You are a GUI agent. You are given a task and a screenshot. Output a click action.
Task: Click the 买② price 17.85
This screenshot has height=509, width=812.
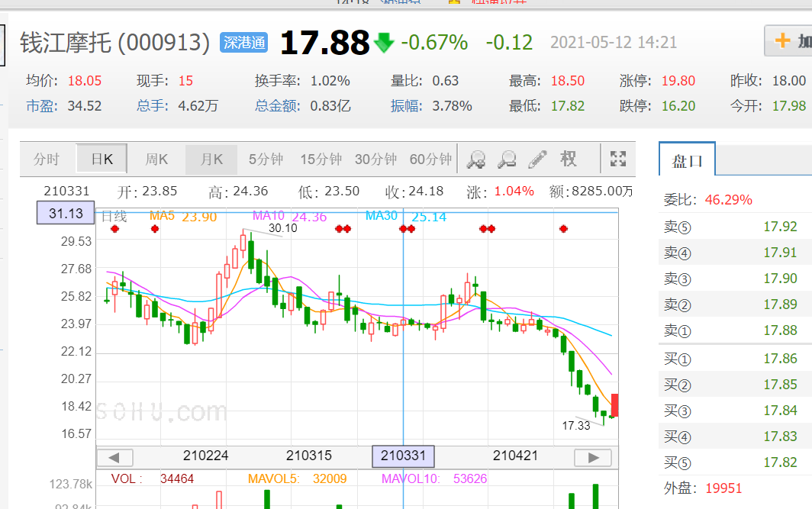click(x=780, y=384)
